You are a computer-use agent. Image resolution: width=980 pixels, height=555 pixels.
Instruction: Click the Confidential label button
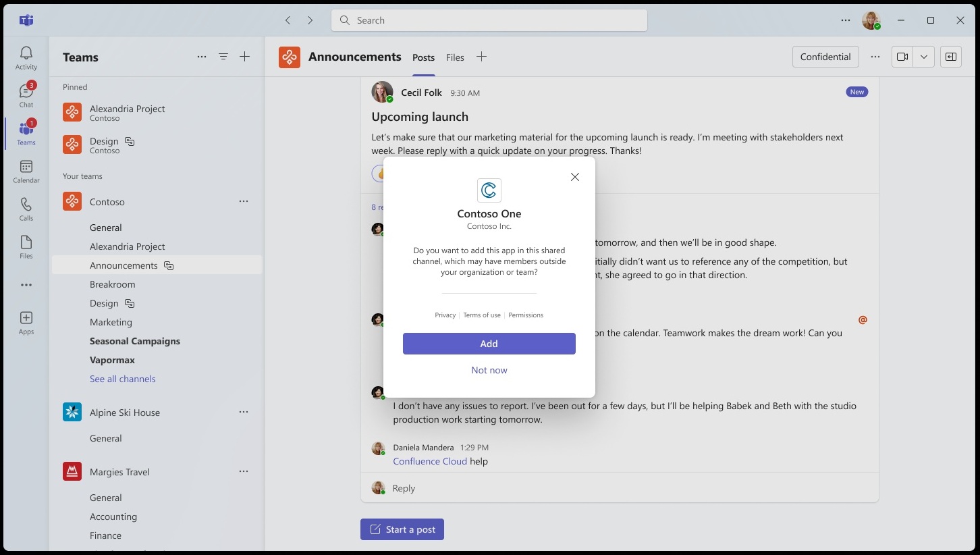click(825, 57)
